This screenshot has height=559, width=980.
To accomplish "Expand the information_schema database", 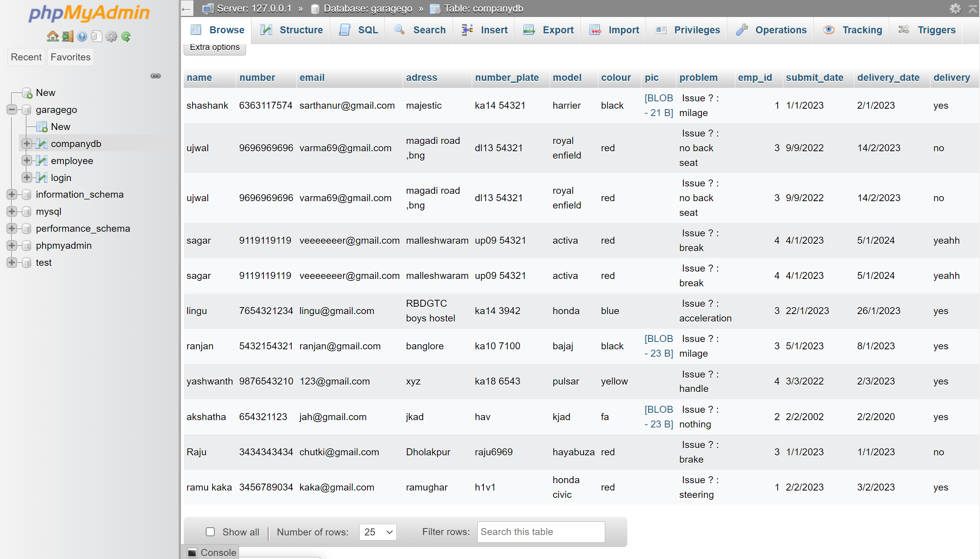I will [12, 195].
